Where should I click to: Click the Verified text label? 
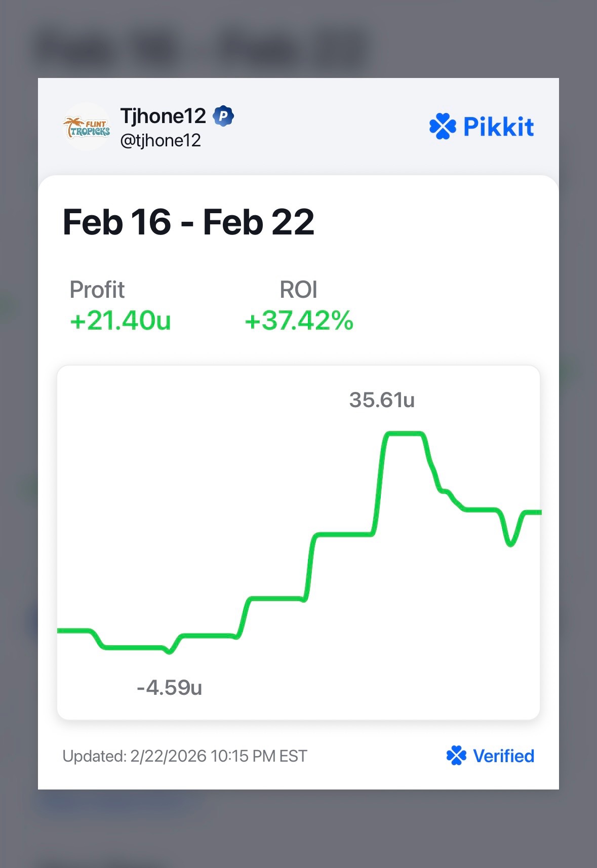503,756
